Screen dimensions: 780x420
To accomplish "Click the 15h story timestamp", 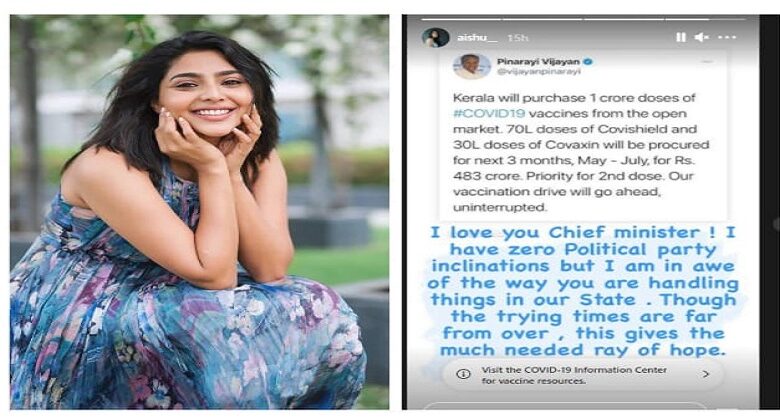I will tap(518, 38).
